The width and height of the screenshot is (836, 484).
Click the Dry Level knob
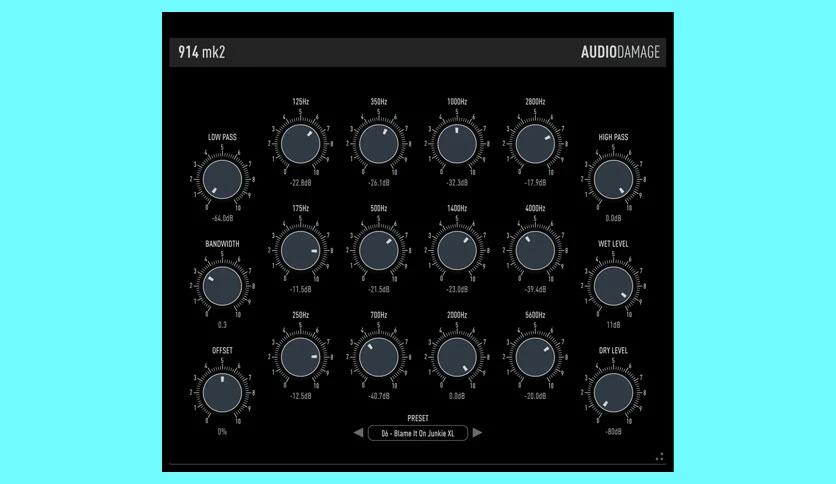[x=613, y=393]
